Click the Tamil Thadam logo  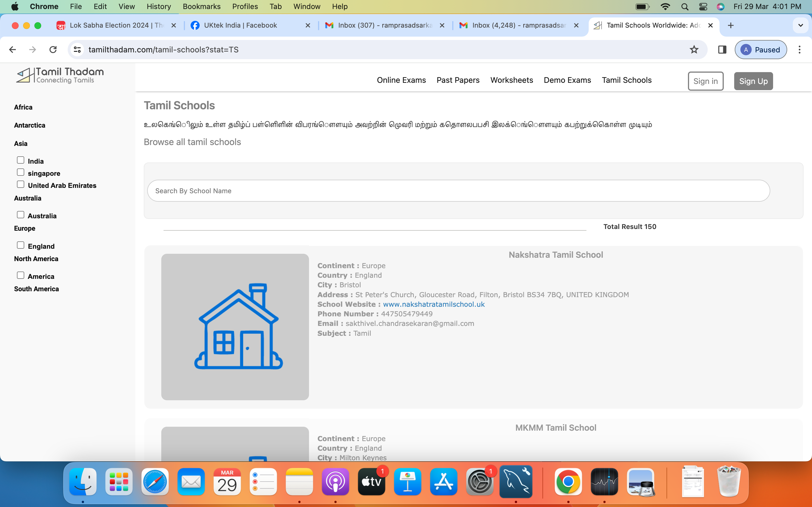(60, 75)
